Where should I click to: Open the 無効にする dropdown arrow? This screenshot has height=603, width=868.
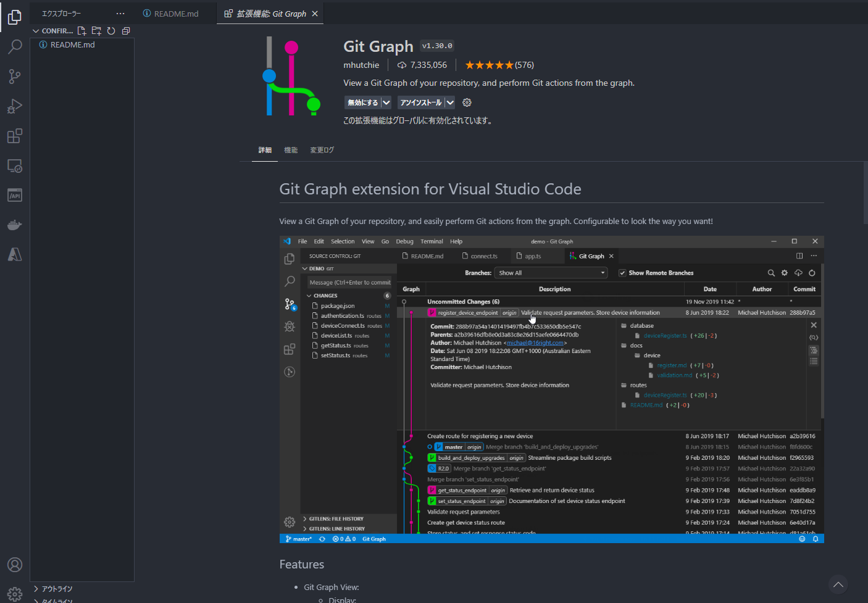(x=385, y=102)
